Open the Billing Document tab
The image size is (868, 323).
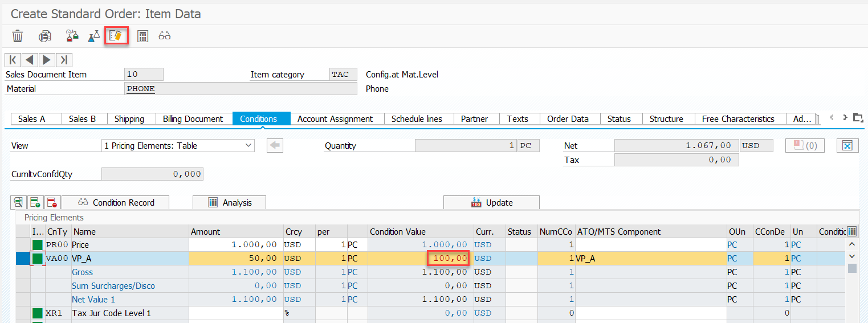pyautogui.click(x=193, y=119)
